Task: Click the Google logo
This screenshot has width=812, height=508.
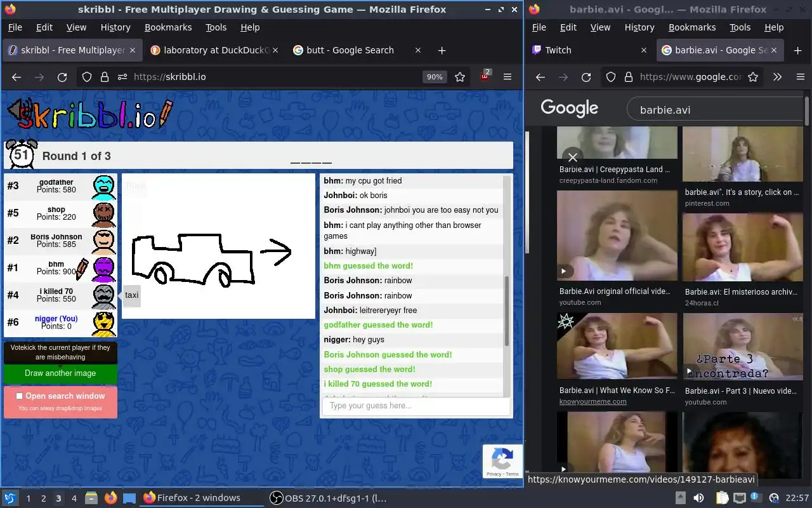Action: tap(569, 109)
